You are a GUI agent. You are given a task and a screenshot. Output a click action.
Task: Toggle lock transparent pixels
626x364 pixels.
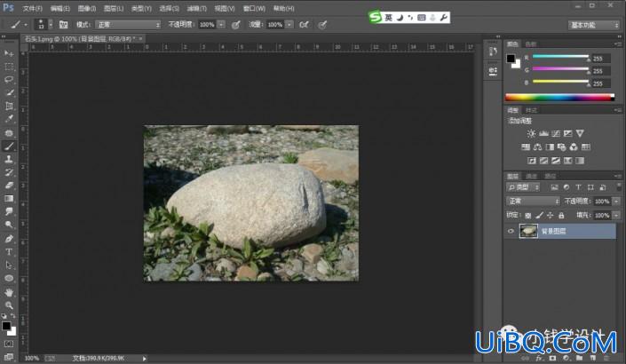[x=527, y=216]
